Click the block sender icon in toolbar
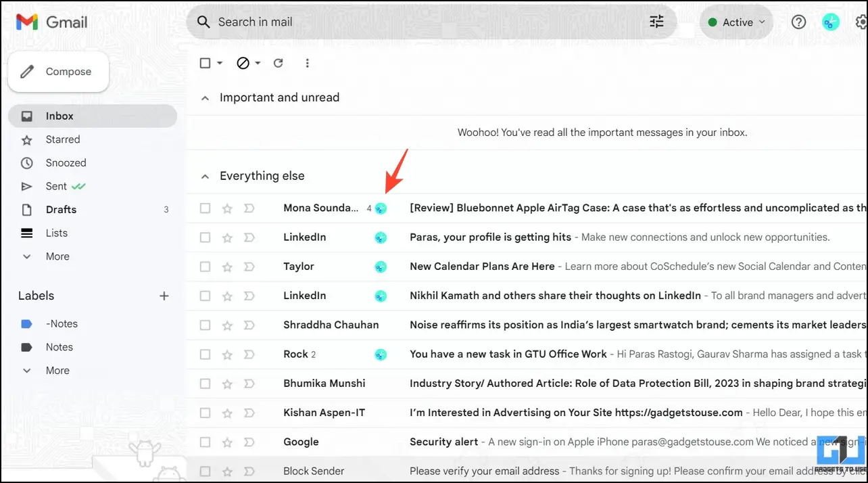Screen dimensions: 868x483 tap(243, 63)
